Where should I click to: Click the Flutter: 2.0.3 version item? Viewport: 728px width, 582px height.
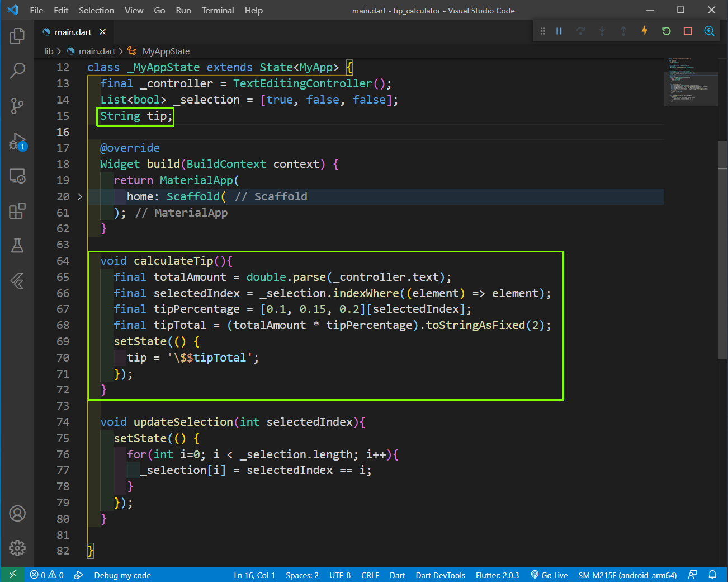497,575
